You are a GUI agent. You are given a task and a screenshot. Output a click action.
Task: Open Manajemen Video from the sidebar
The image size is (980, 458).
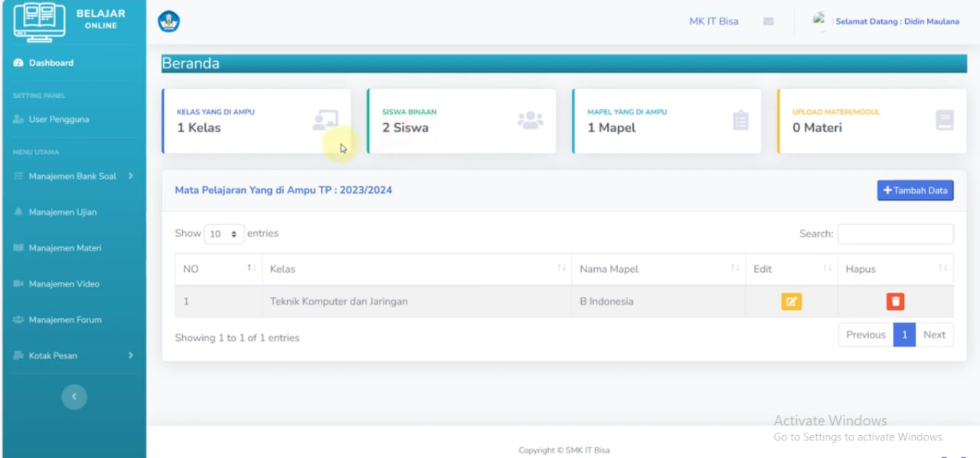point(67,283)
